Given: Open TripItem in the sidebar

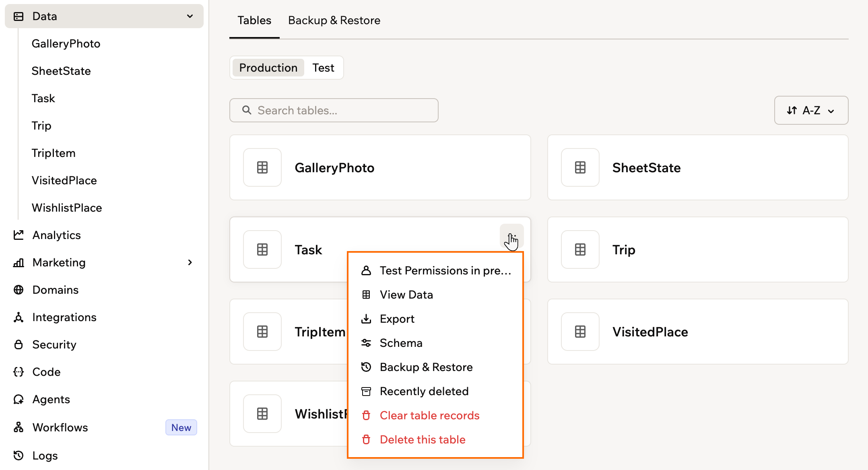Looking at the screenshot, I should pos(54,153).
